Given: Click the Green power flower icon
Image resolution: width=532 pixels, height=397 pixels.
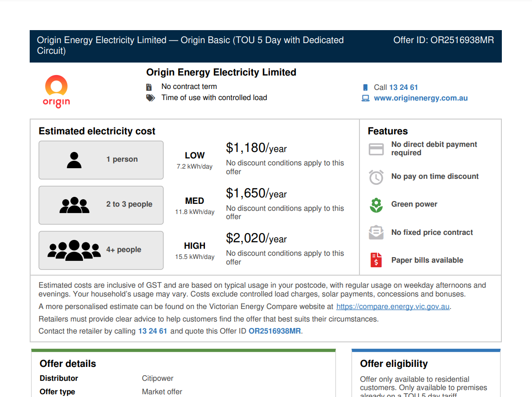Looking at the screenshot, I should pyautogui.click(x=376, y=205).
